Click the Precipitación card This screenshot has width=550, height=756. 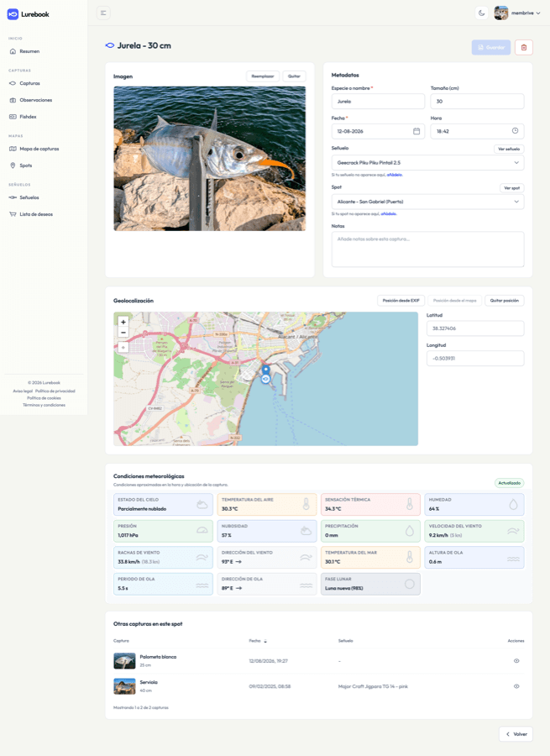pos(370,531)
